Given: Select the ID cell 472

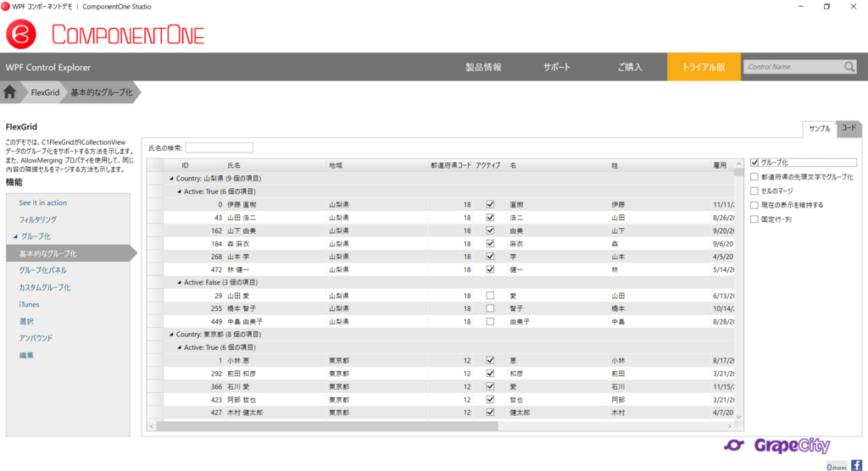Looking at the screenshot, I should pyautogui.click(x=193, y=269).
